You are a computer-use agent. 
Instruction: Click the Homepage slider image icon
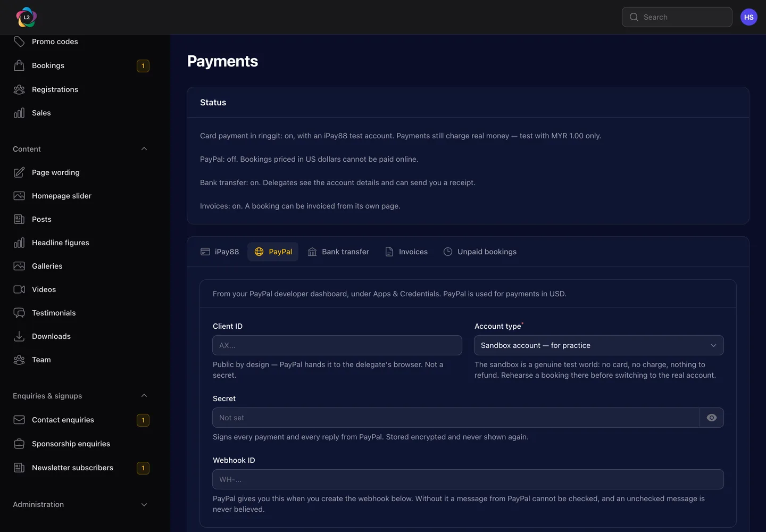coord(19,196)
